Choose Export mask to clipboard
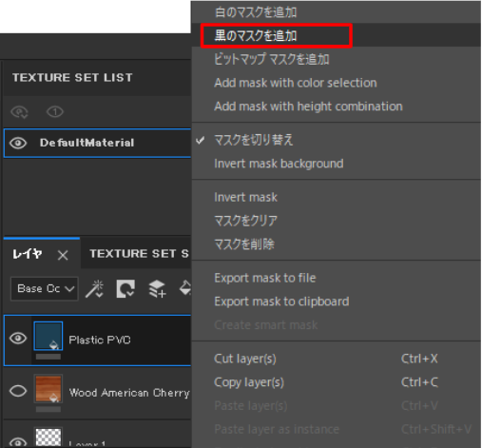The image size is (482, 448). pyautogui.click(x=337, y=302)
